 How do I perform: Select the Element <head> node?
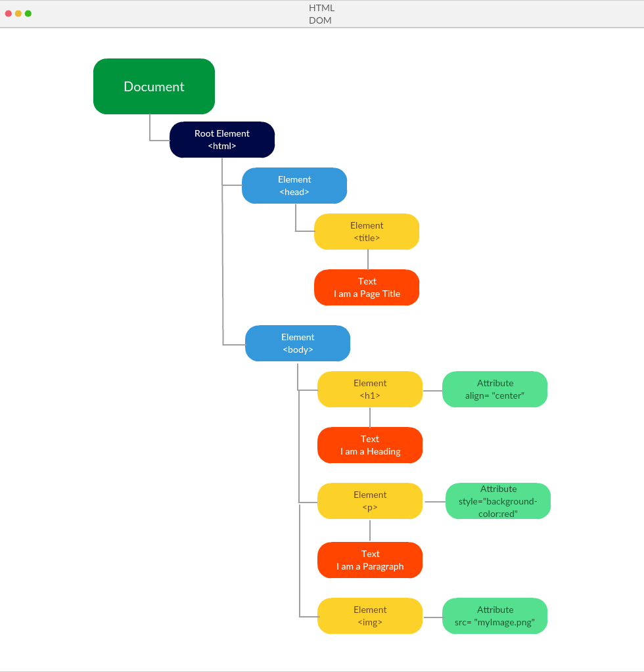coord(294,185)
